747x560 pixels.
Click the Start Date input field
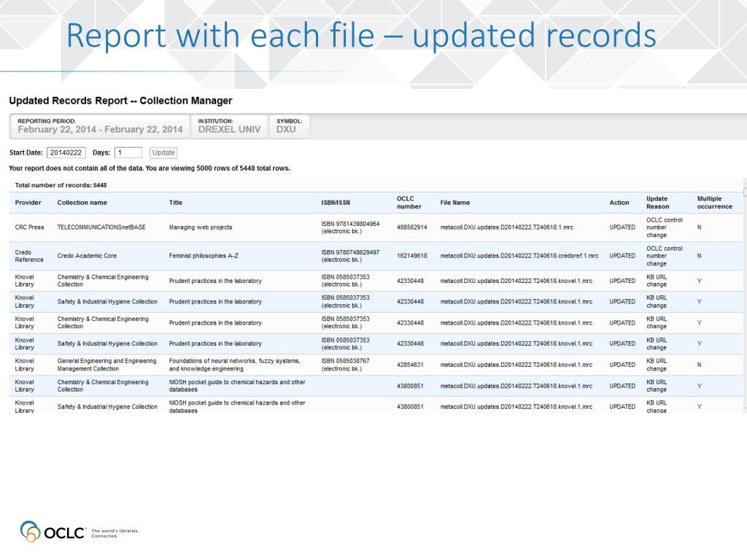[x=66, y=152]
